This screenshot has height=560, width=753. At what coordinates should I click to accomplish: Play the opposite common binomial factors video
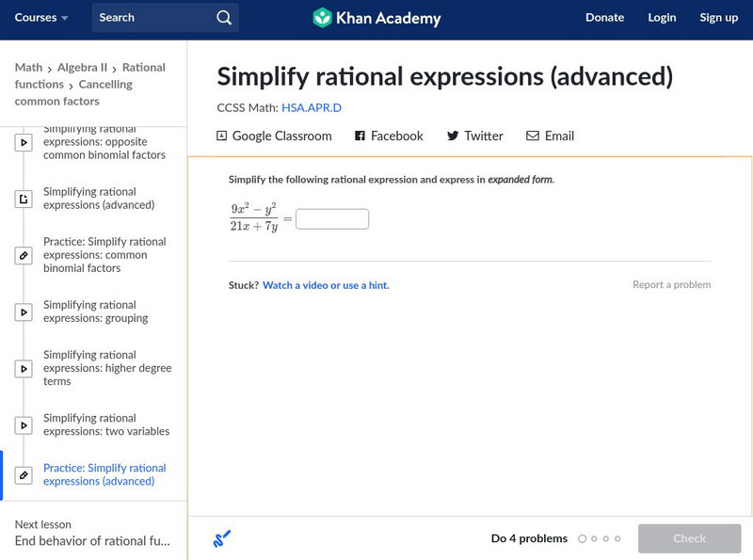tap(24, 142)
